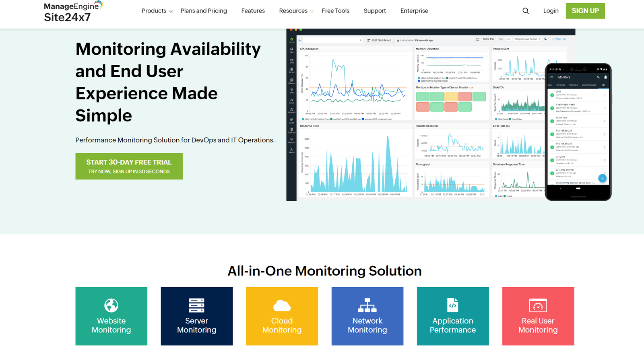Click the cloud icon on Cloud Monitoring tile
This screenshot has height=354, width=644.
coord(282,306)
